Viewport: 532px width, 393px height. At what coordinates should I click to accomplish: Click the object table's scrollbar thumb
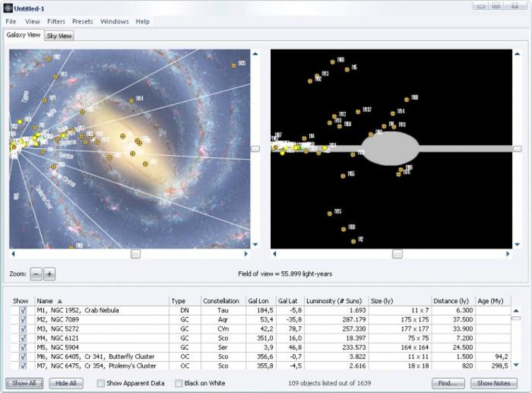(x=516, y=318)
